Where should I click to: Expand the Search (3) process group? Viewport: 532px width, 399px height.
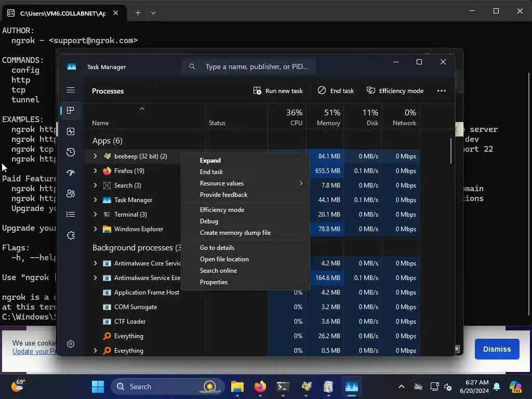point(95,185)
